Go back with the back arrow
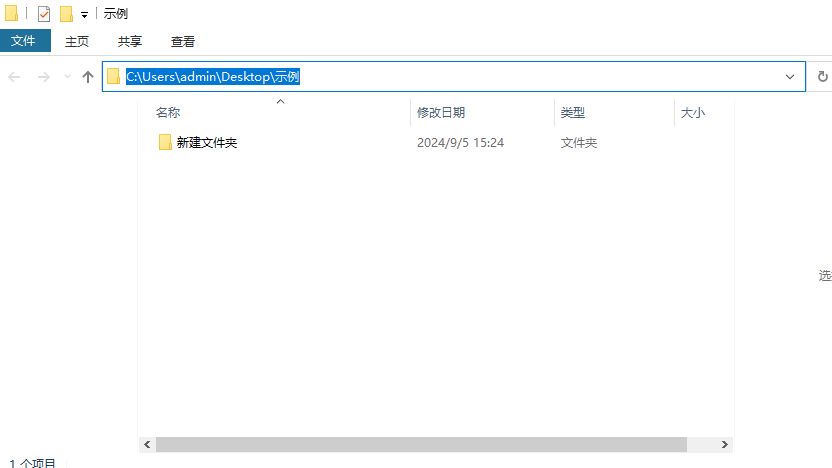832x468 pixels. coord(14,77)
